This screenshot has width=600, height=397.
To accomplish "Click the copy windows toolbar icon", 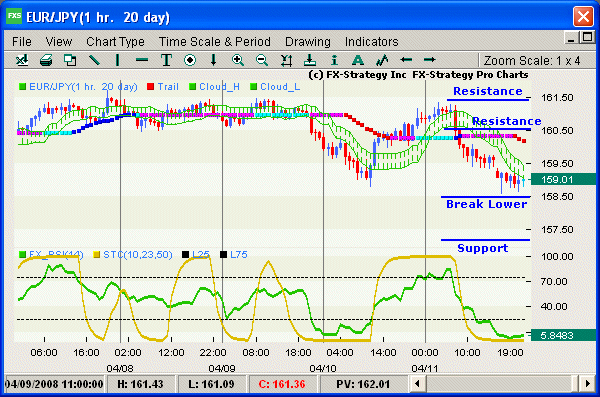I will tap(70, 60).
